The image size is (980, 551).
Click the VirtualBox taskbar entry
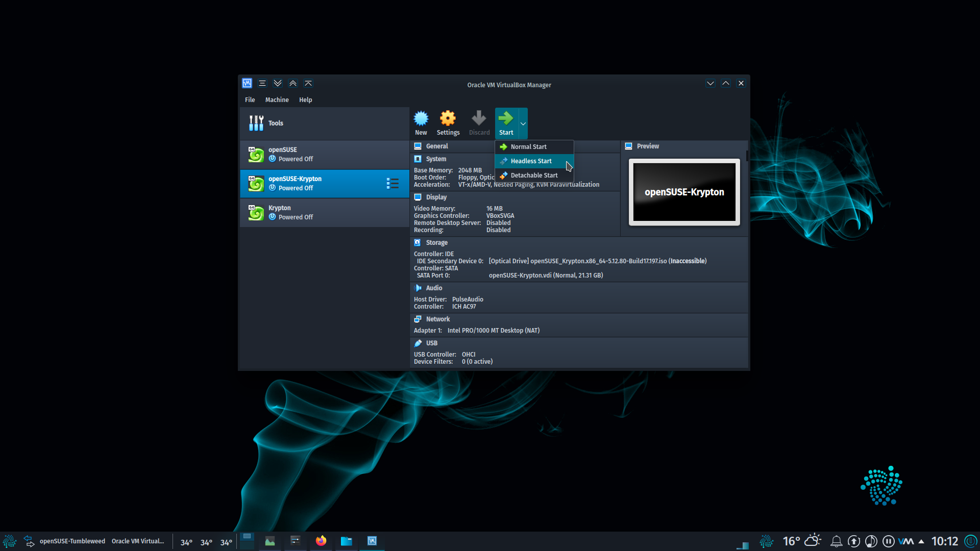[372, 541]
